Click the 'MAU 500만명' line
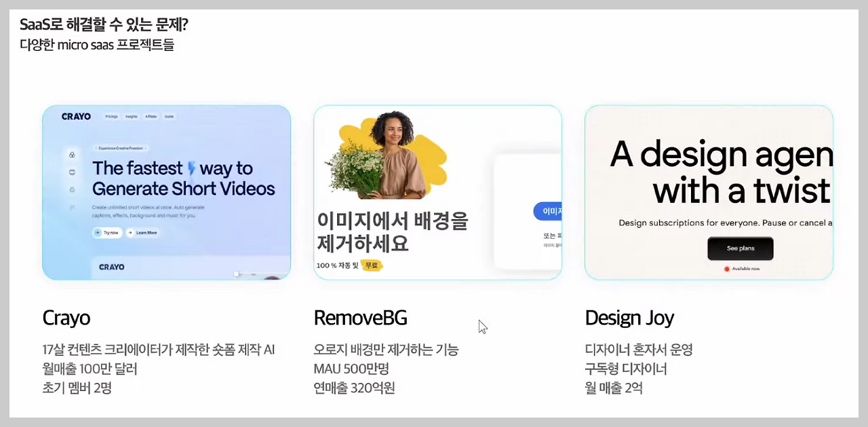868x427 pixels. point(351,369)
